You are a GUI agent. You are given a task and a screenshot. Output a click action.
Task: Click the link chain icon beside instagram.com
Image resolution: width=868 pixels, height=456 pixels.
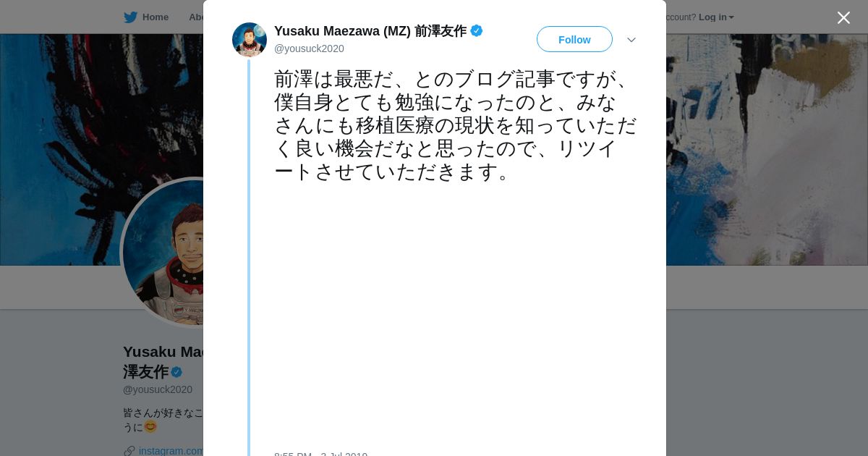point(129,451)
